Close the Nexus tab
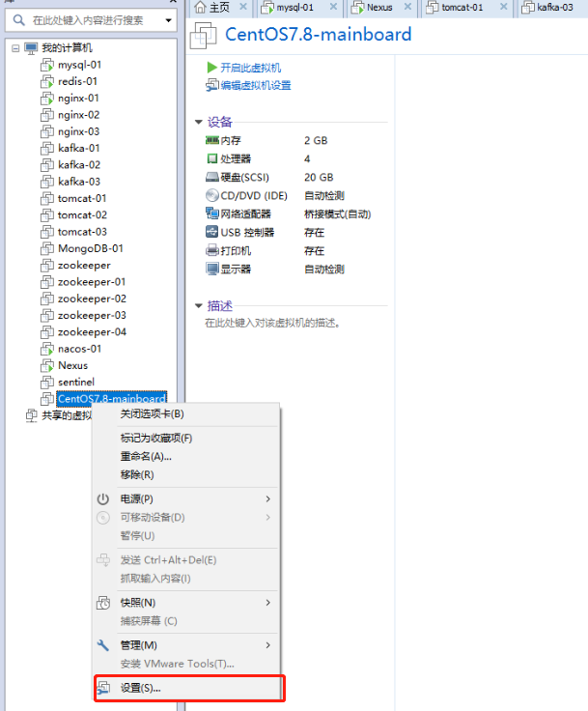The height and width of the screenshot is (711, 588). (x=408, y=7)
